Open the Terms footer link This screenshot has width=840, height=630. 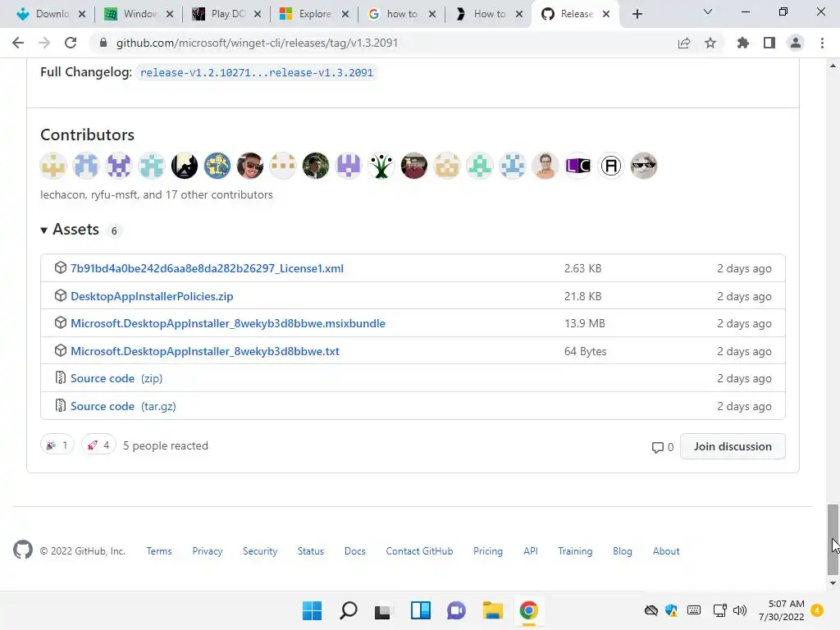click(159, 550)
